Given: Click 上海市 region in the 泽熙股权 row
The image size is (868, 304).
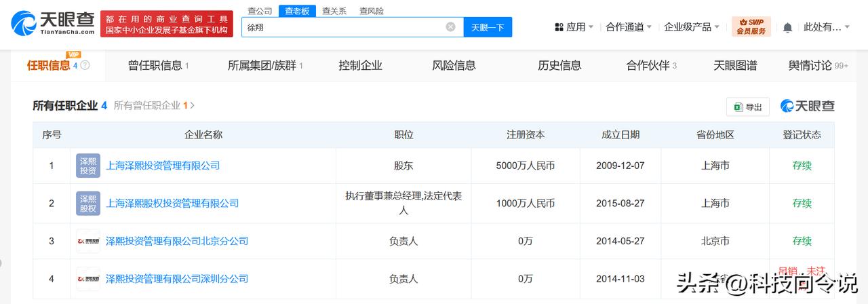Looking at the screenshot, I should pyautogui.click(x=715, y=204).
